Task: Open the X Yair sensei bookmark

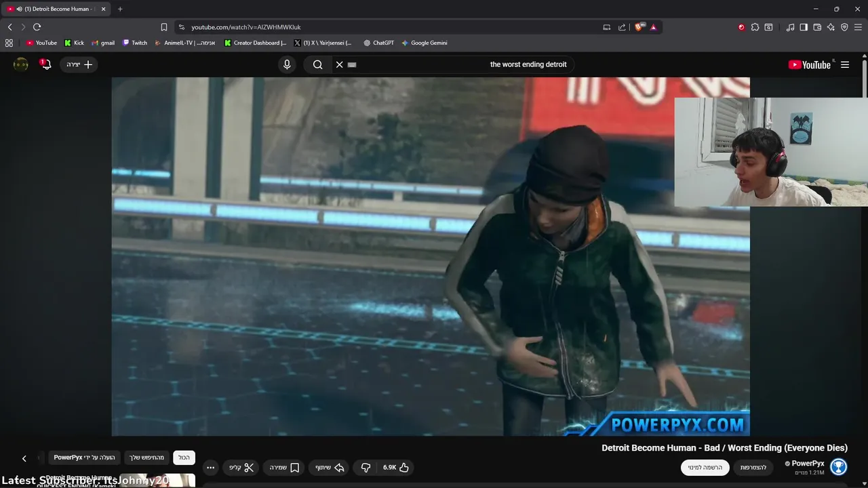Action: (x=323, y=43)
